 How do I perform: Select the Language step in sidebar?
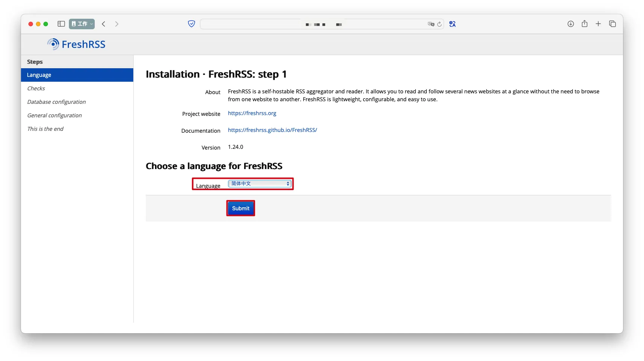click(39, 75)
